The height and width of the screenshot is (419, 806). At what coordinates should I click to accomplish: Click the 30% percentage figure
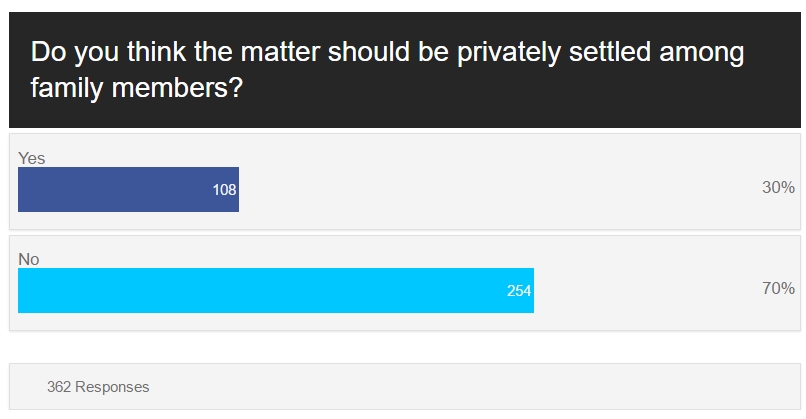coord(778,187)
